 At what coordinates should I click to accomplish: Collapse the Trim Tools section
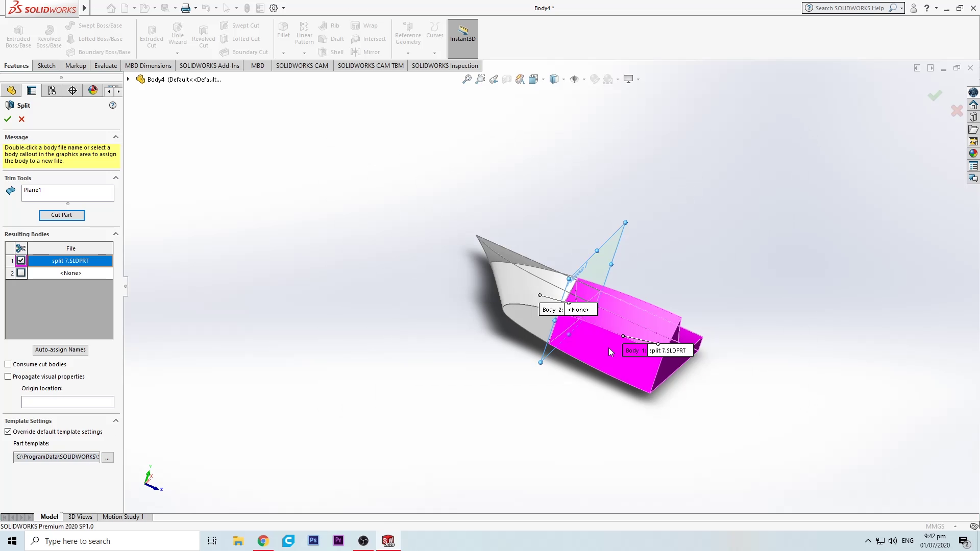116,178
